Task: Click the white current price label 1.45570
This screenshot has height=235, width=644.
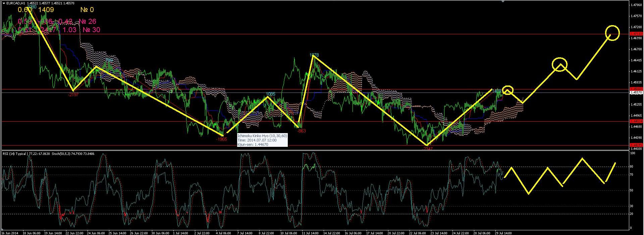Action: pyautogui.click(x=636, y=93)
